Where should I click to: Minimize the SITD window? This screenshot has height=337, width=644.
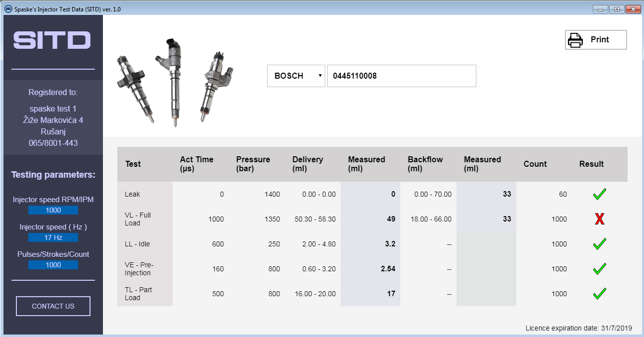tap(601, 9)
